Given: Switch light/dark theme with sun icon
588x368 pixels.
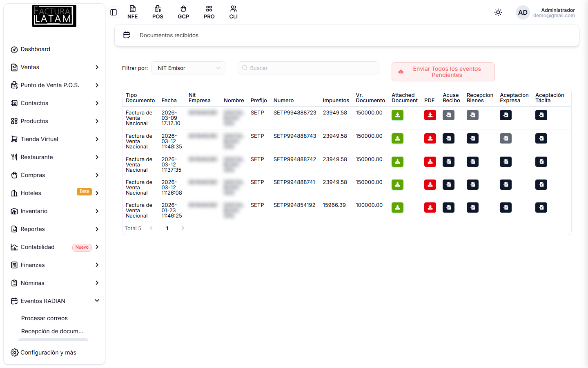Looking at the screenshot, I should click(x=498, y=12).
